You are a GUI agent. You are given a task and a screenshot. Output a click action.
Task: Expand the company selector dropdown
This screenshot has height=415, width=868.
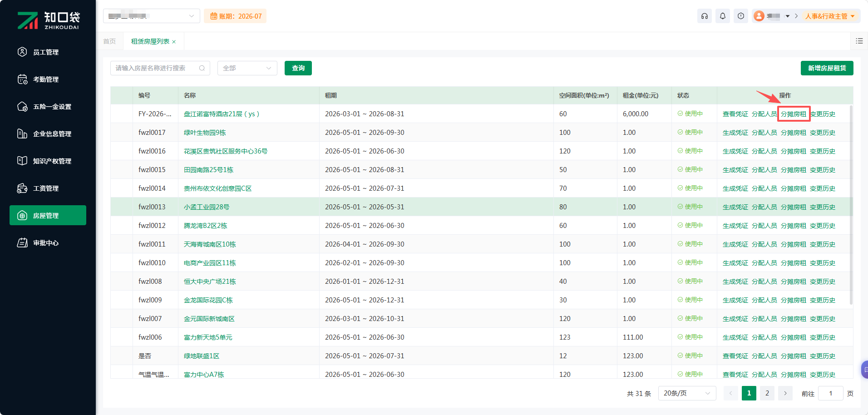(152, 16)
